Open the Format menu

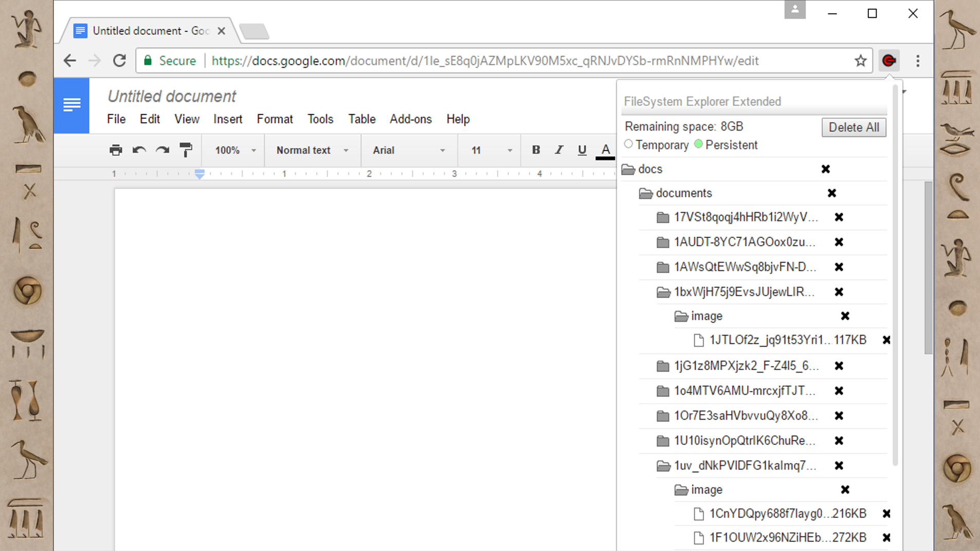pyautogui.click(x=275, y=119)
